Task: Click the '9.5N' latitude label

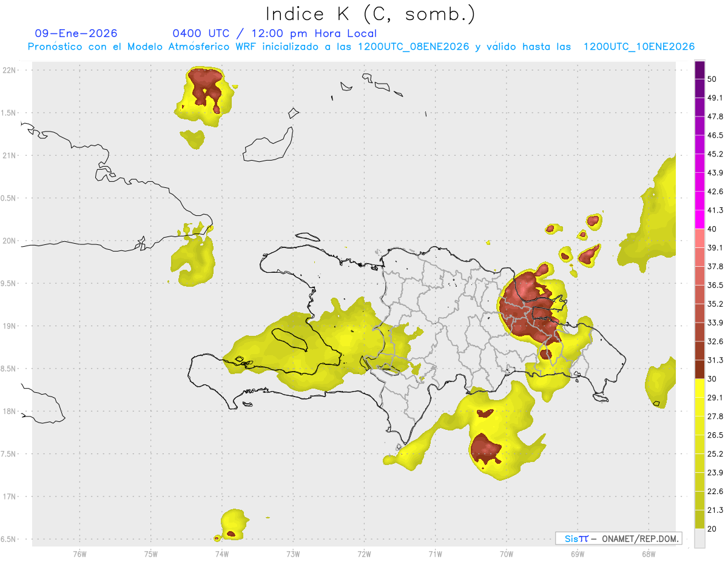Action: (x=9, y=283)
